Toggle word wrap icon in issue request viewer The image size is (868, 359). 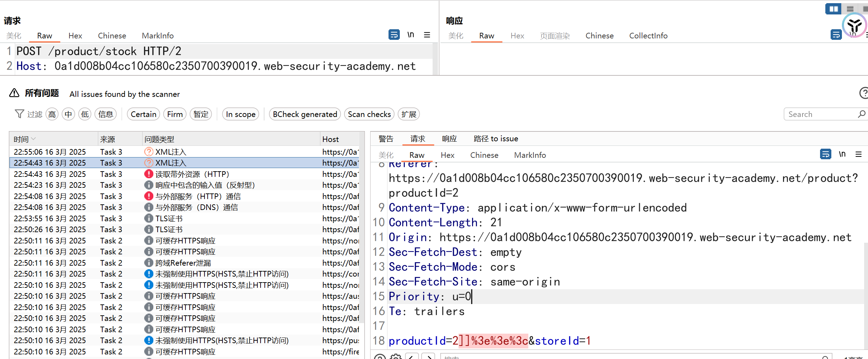tap(825, 154)
